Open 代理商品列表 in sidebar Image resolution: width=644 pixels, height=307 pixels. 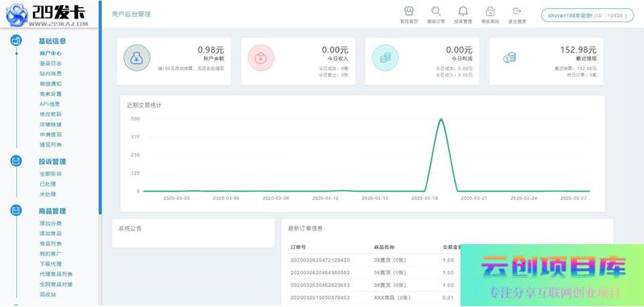(x=56, y=274)
